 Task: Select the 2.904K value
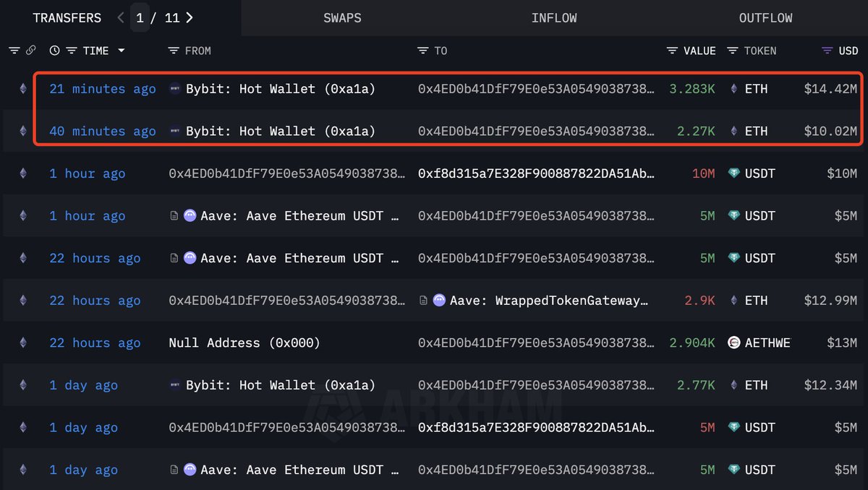(x=692, y=343)
